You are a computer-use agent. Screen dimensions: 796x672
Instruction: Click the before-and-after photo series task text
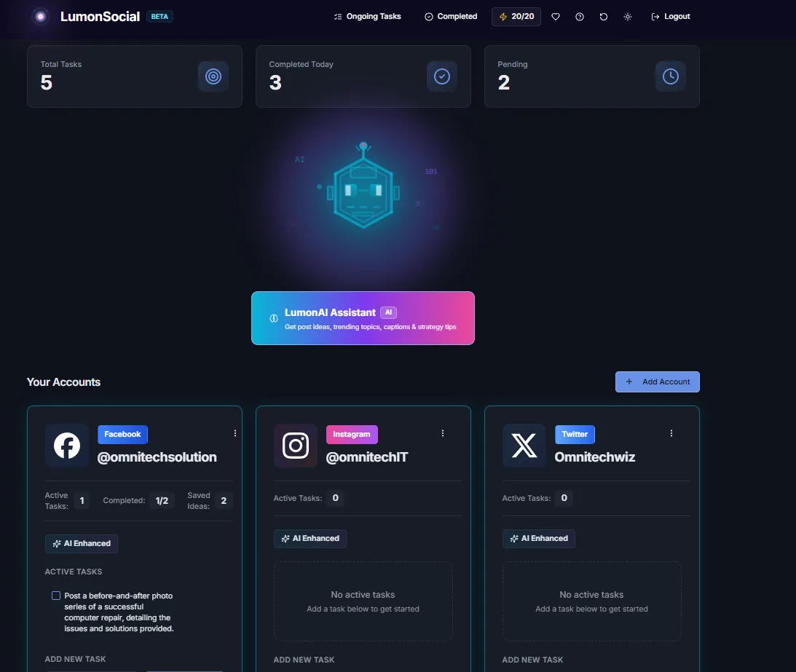point(119,612)
